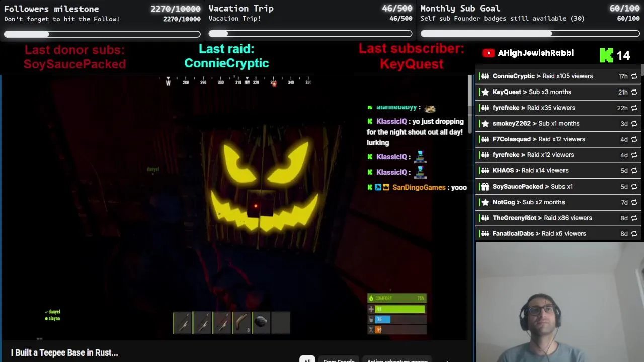
Task: Click the Kick badge beside SanDingoGames
Action: (370, 187)
